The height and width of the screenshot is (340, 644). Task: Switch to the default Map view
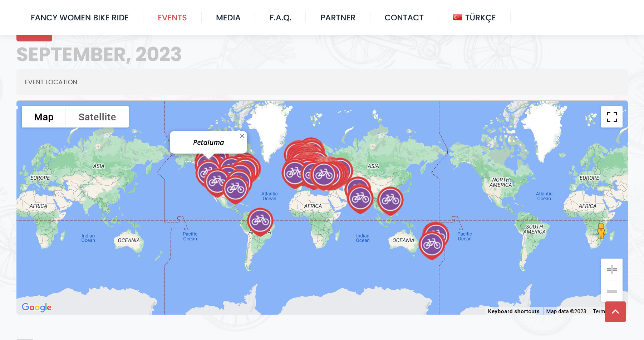click(x=44, y=117)
